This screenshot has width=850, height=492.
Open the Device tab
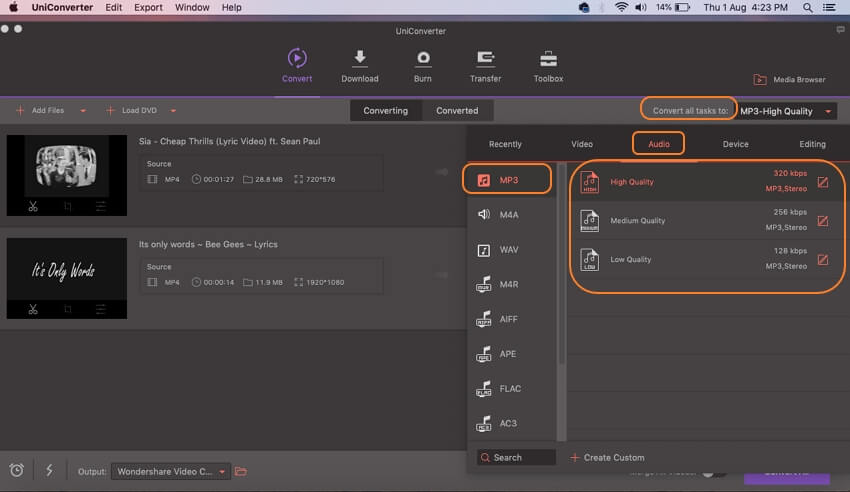[736, 144]
